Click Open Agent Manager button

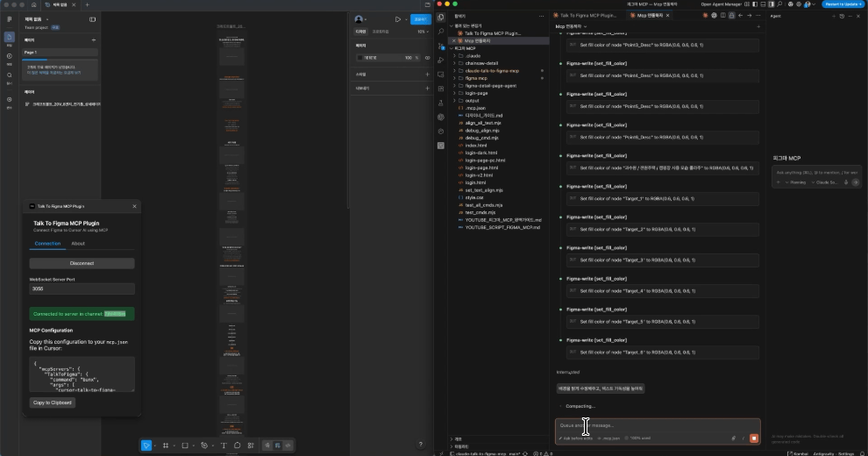721,4
